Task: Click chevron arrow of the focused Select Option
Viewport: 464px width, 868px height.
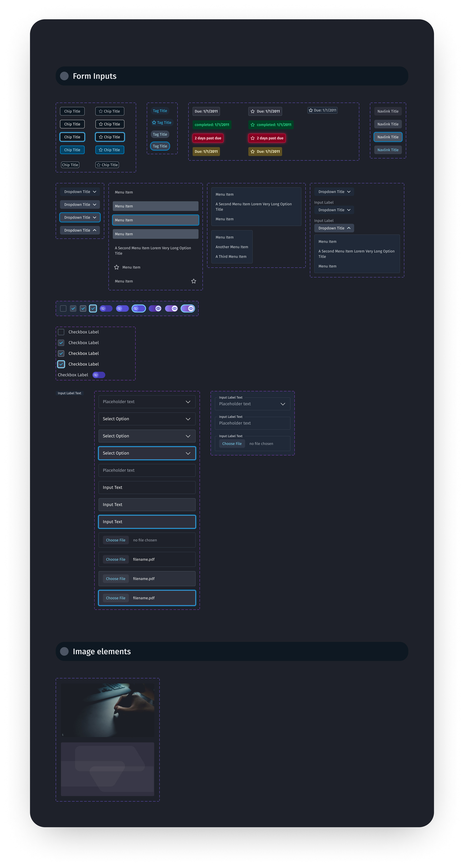Action: point(188,453)
